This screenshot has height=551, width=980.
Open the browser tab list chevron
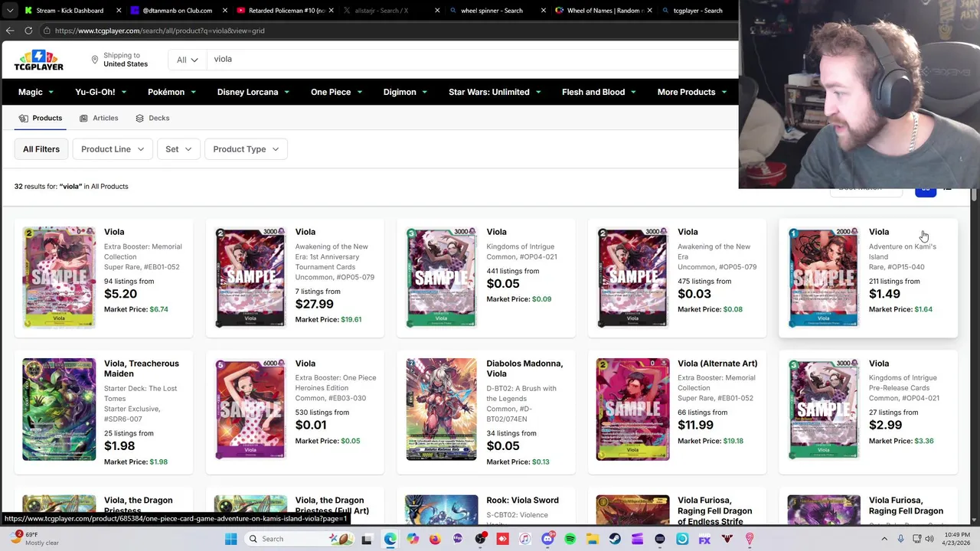(x=9, y=11)
